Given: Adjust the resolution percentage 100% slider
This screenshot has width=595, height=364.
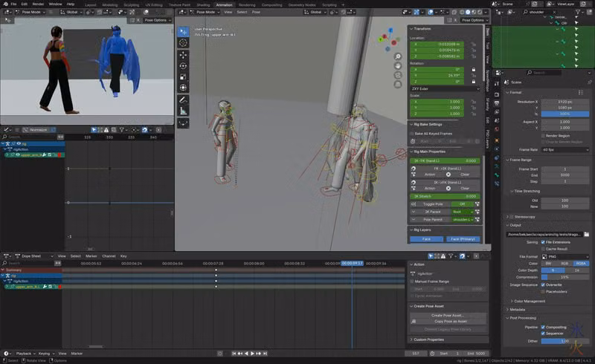Looking at the screenshot, I should coord(565,114).
